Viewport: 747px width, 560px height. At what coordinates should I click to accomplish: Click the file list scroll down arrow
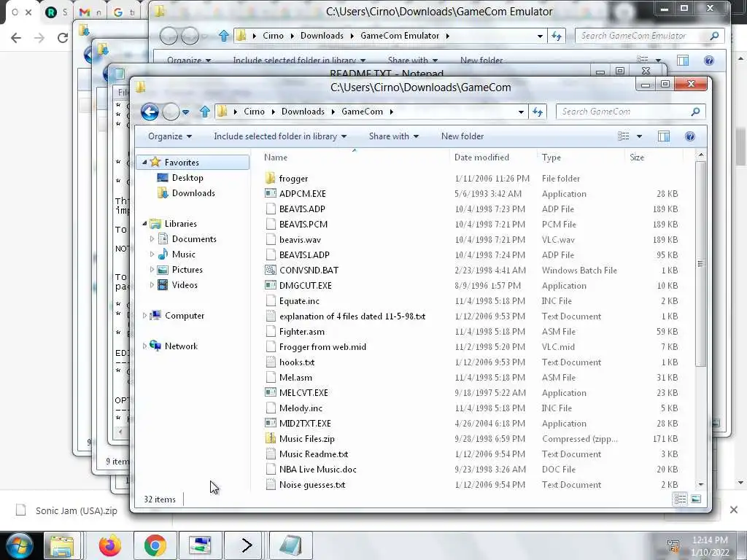[x=700, y=484]
